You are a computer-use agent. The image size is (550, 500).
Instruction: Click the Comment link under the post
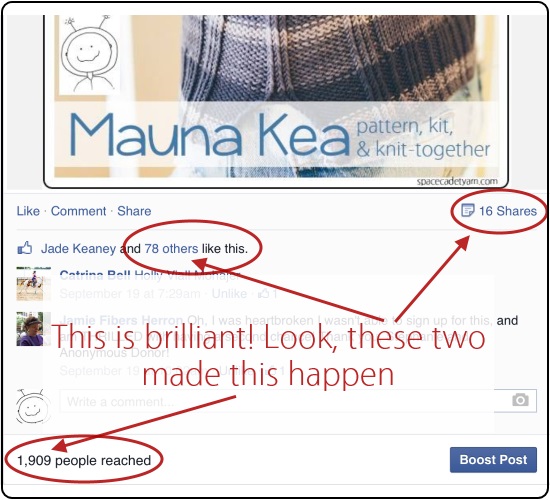(x=78, y=211)
